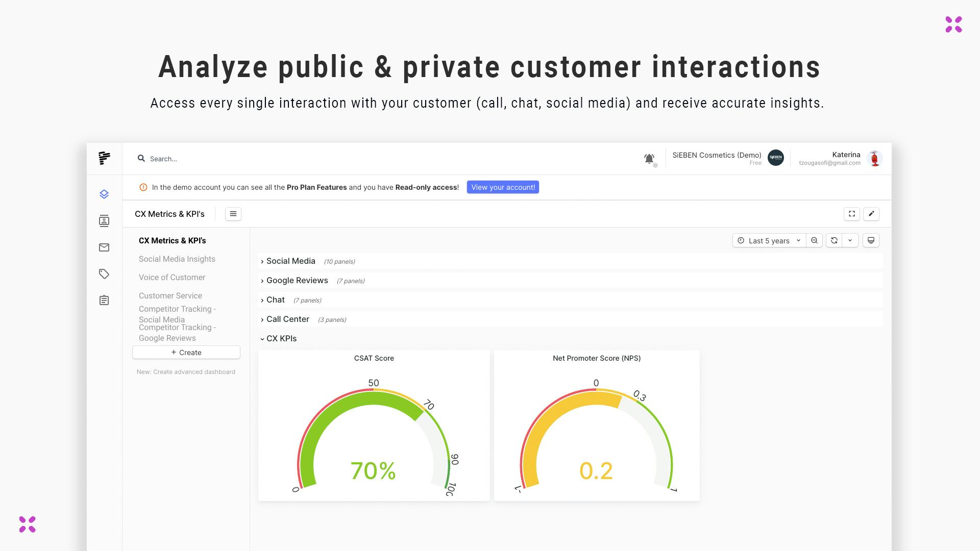
Task: Edit the dashboard with the pencil icon
Action: (871, 214)
